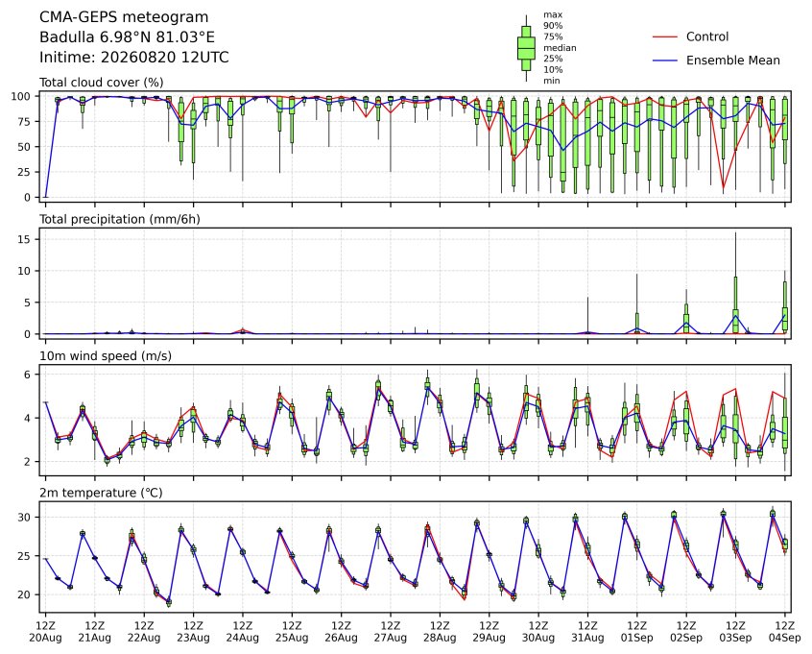Click the Initime 20260820 12UTC text

pyautogui.click(x=134, y=57)
